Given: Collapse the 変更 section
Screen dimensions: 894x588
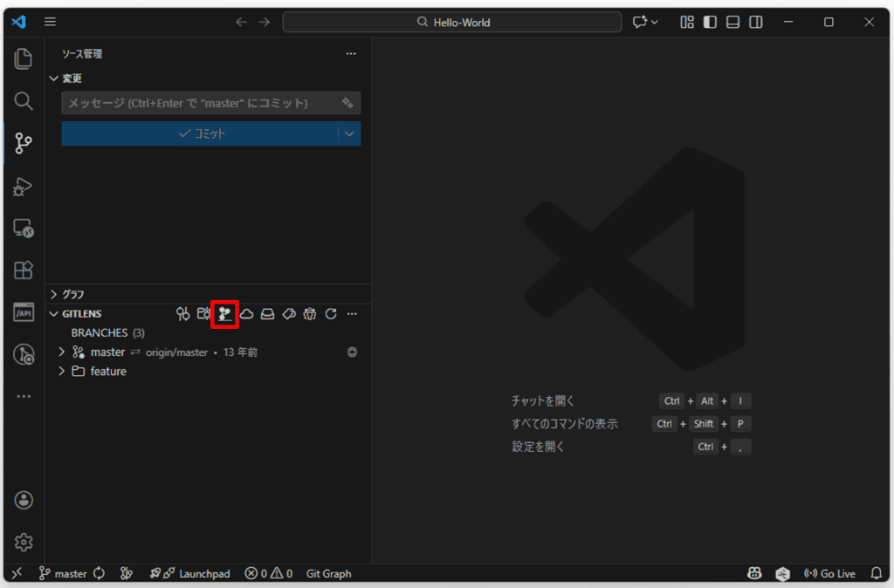Looking at the screenshot, I should tap(54, 78).
